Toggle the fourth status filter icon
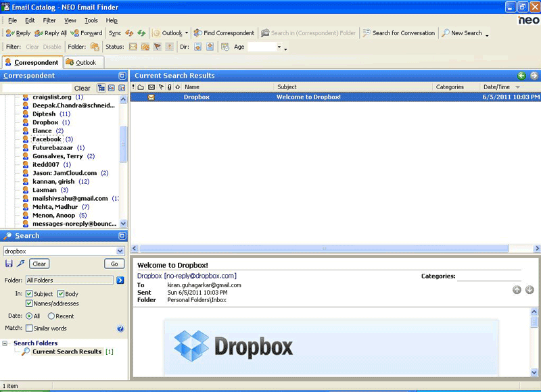541x392 pixels. [x=170, y=47]
